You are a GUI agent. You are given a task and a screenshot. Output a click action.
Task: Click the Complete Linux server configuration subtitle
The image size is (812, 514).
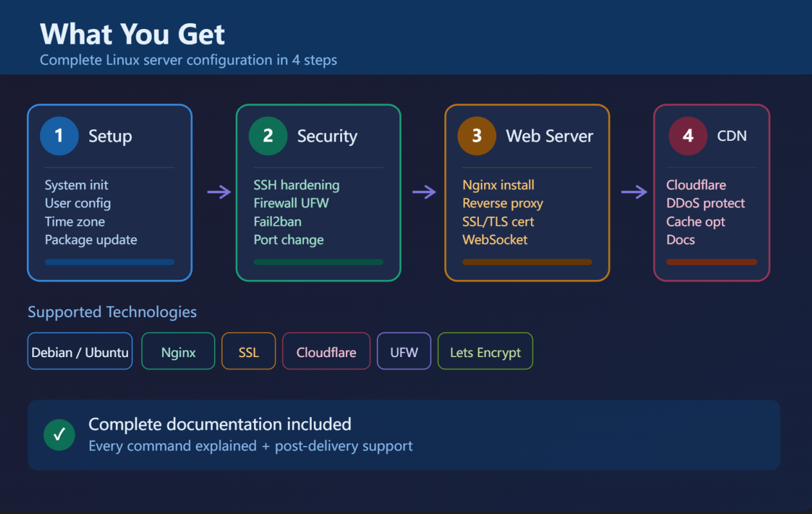[x=188, y=60]
